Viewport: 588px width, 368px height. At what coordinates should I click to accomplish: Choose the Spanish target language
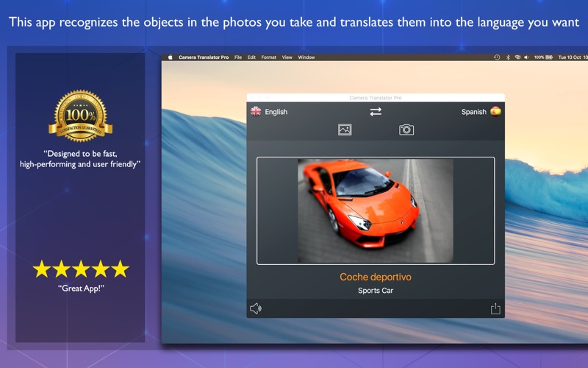[473, 112]
